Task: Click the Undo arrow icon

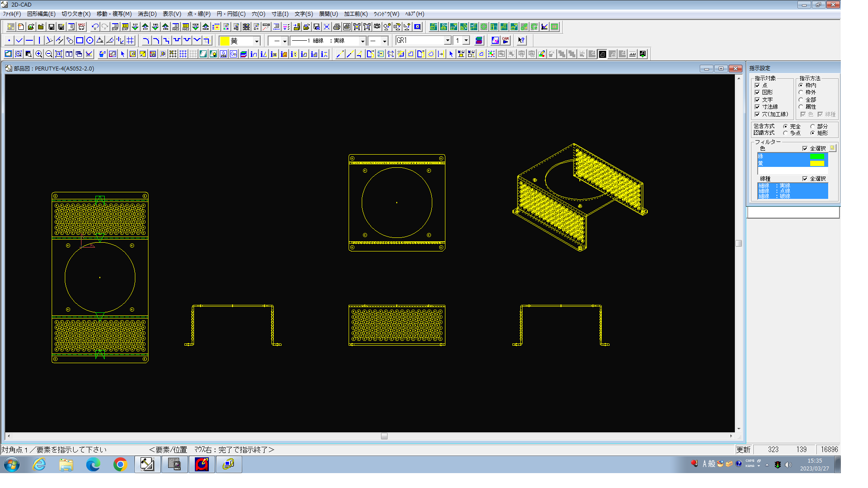Action: [95, 27]
